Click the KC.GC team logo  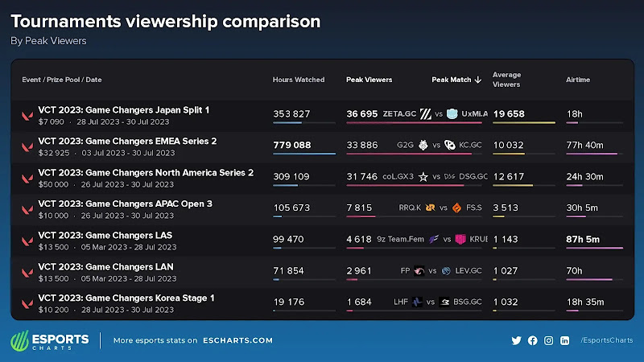[450, 145]
